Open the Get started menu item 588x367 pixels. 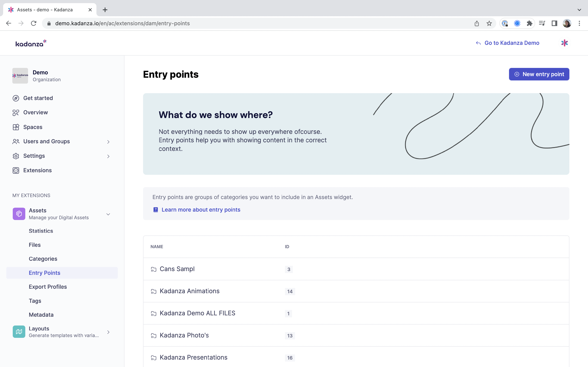[x=38, y=98]
